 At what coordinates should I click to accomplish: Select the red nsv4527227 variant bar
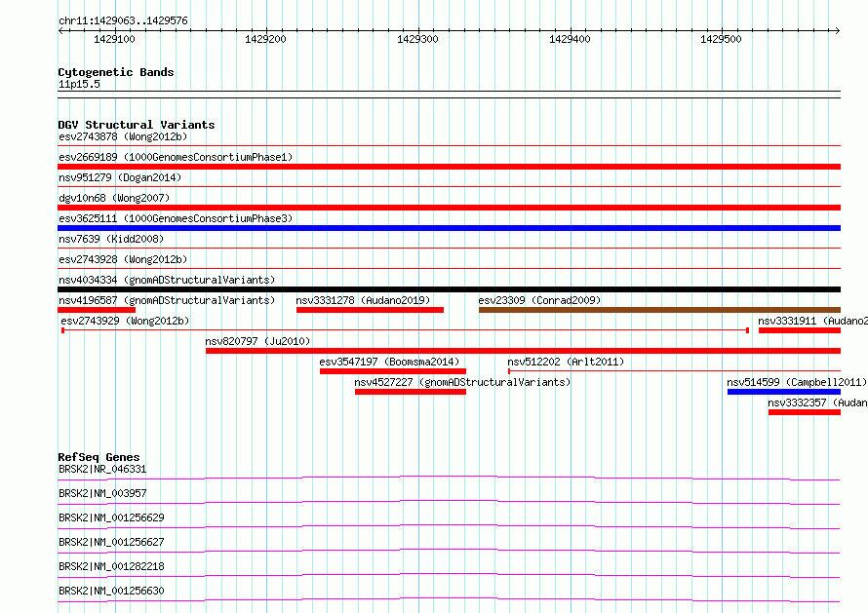(411, 392)
